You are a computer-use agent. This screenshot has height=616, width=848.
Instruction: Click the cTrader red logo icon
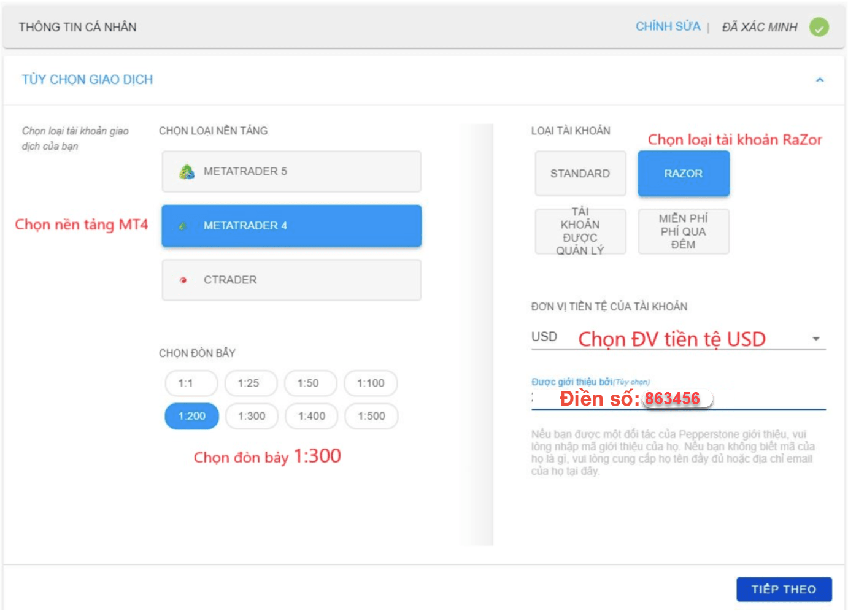183,280
